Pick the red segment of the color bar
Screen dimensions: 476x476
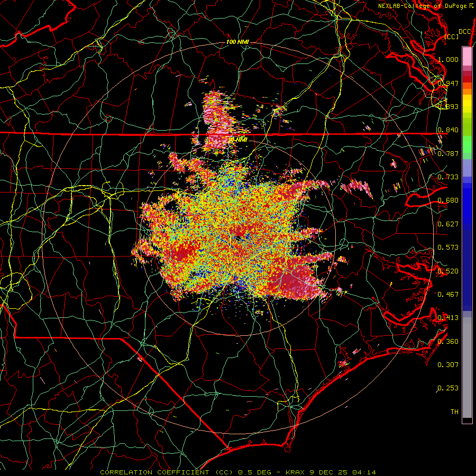pyautogui.click(x=467, y=79)
